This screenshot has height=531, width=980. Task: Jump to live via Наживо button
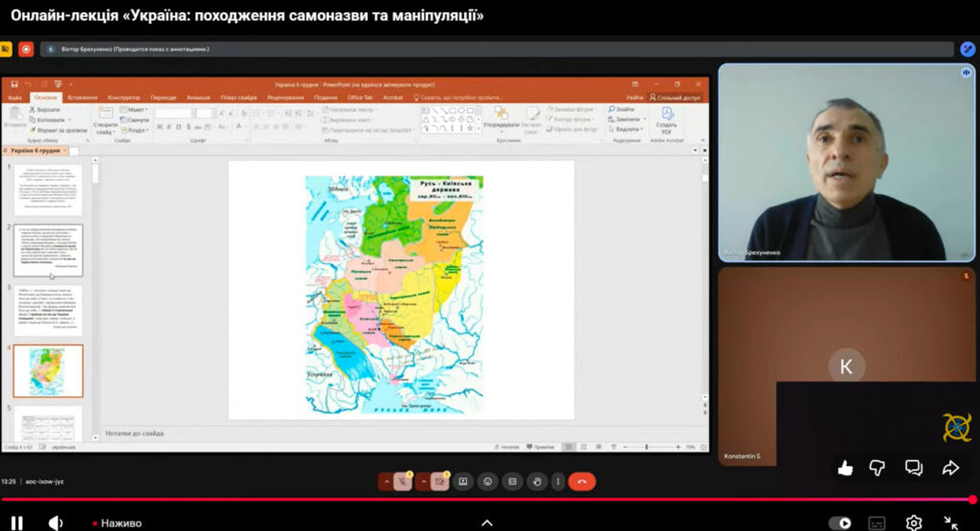point(121,523)
